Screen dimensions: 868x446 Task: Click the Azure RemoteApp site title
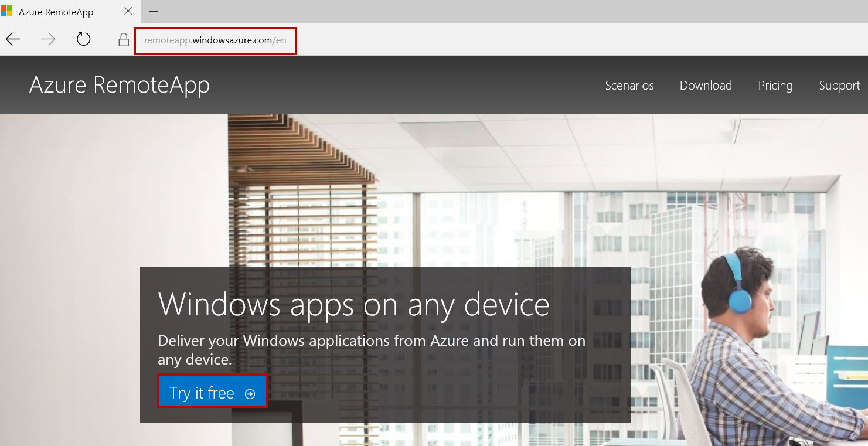tap(120, 85)
